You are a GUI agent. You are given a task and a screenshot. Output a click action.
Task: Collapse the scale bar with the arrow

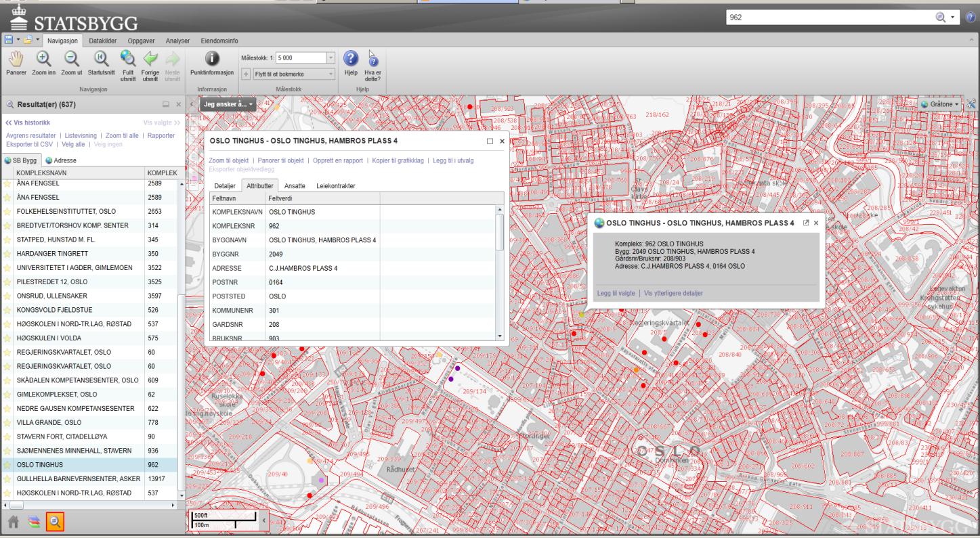(264, 520)
